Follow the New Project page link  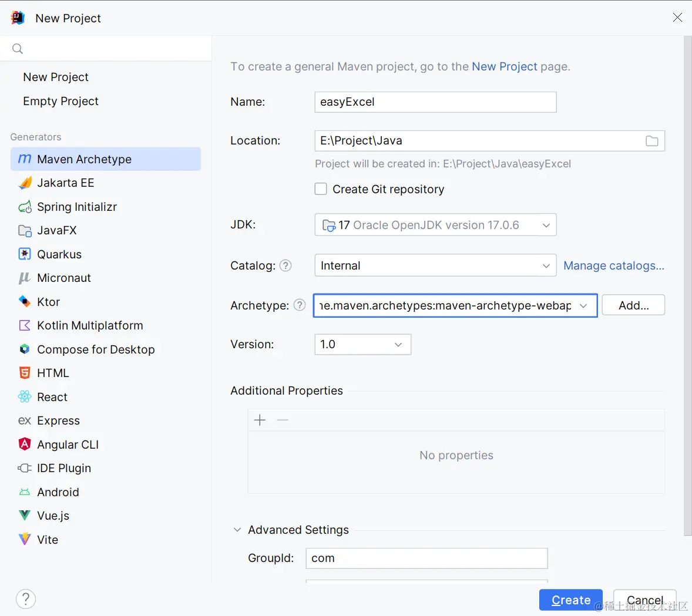pos(505,66)
